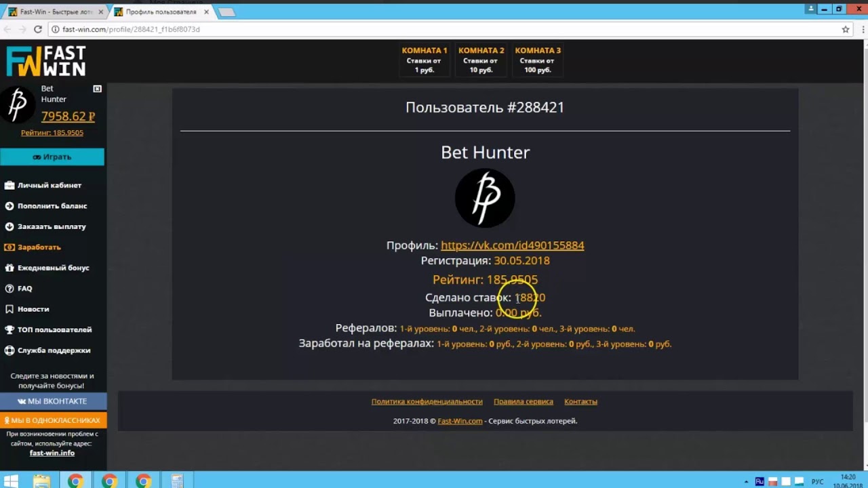This screenshot has width=868, height=488.
Task: Open File Explorer from the taskbar
Action: [41, 482]
